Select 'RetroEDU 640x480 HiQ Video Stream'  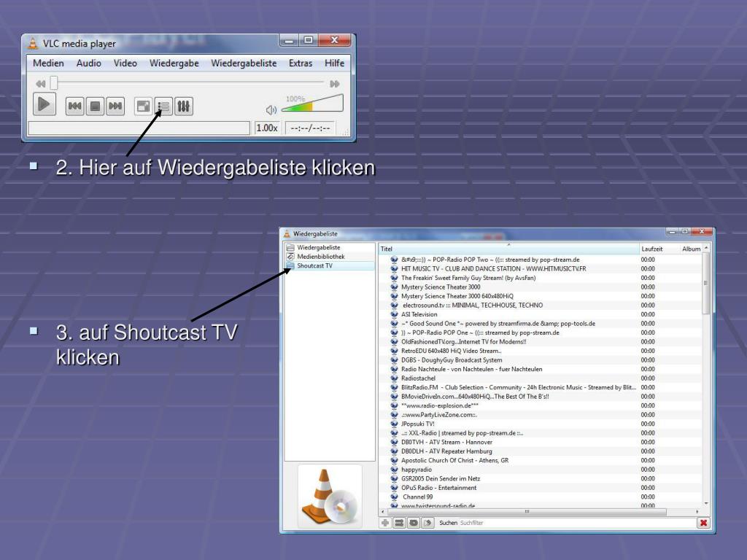pyautogui.click(x=451, y=351)
